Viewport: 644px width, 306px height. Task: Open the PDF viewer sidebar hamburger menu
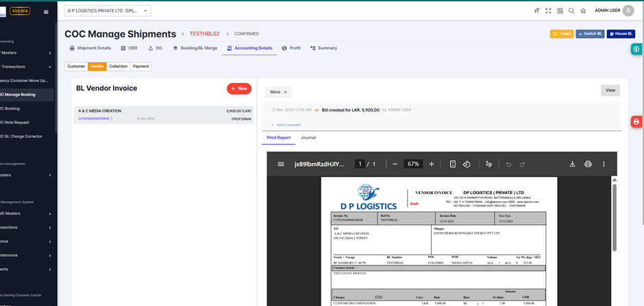281,164
